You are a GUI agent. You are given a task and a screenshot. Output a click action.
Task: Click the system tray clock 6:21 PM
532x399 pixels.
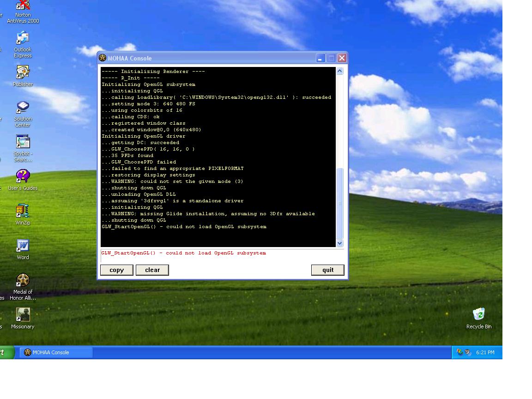[485, 352]
